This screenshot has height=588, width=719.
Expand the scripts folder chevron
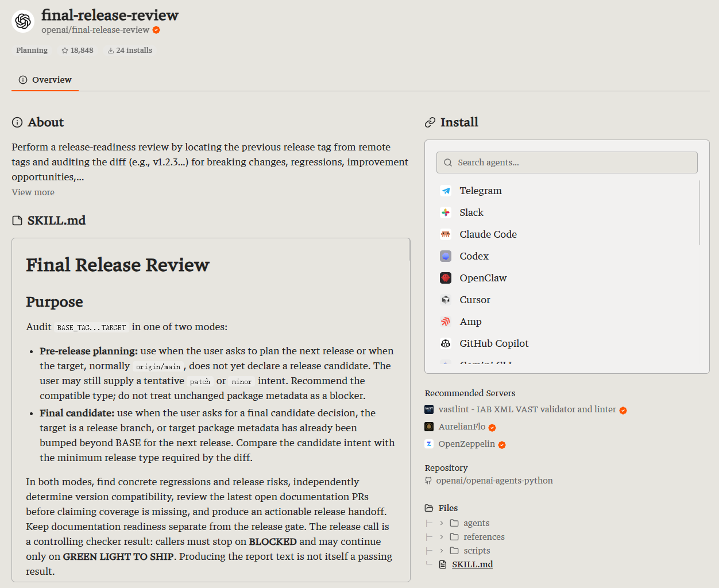[442, 551]
